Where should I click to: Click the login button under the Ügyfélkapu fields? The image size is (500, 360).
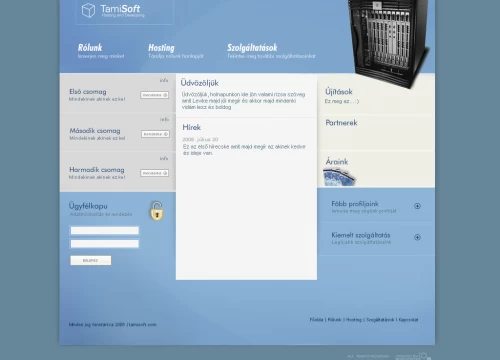[x=91, y=260]
